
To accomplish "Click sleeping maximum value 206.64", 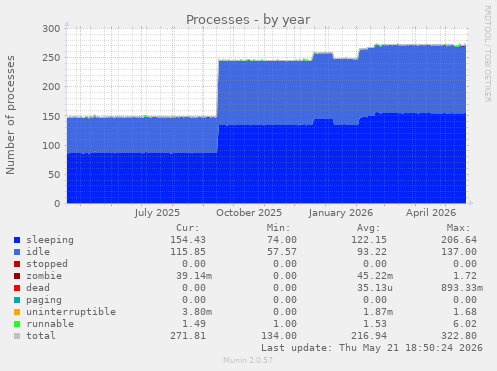I will click(459, 240).
